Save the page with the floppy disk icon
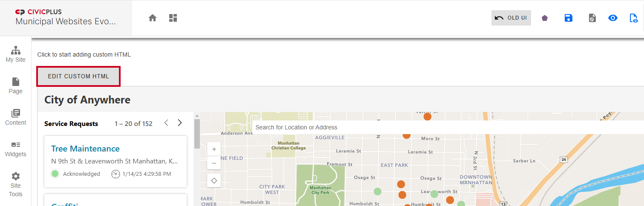This screenshot has height=206, width=644. pyautogui.click(x=569, y=18)
